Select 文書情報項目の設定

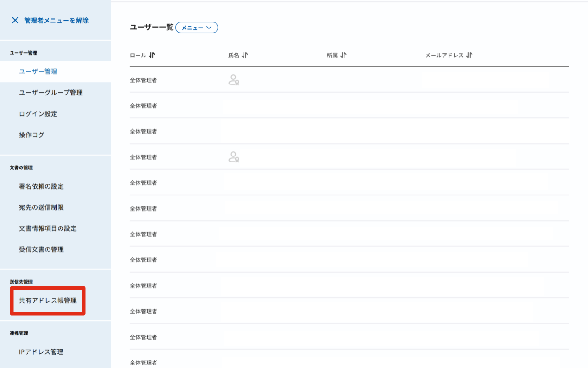[x=48, y=229]
